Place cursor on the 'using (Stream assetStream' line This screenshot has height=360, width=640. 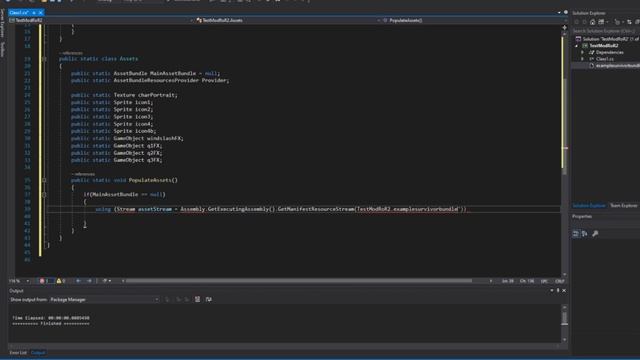[281, 209]
